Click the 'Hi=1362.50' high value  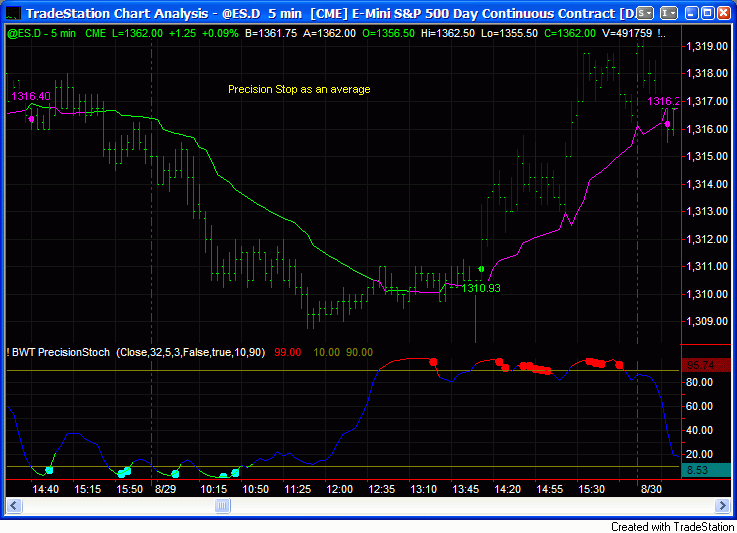coord(448,33)
